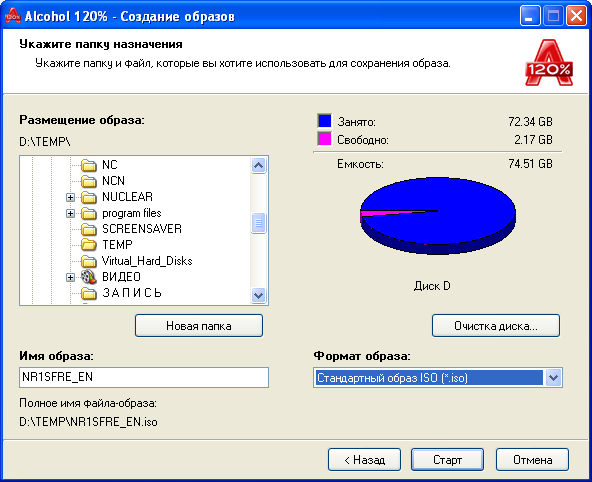Screen dimensions: 592x482
Task: Click the NC folder icon
Action: 89,165
